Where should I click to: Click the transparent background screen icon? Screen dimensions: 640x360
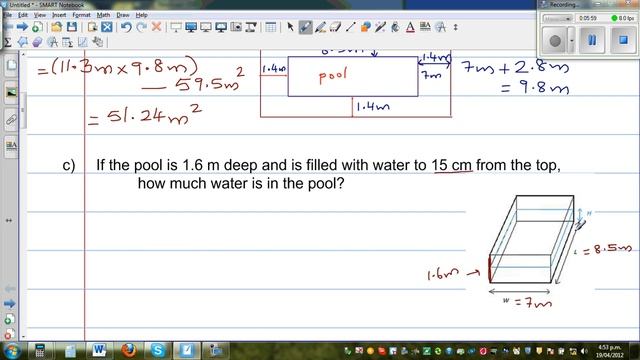point(206,27)
